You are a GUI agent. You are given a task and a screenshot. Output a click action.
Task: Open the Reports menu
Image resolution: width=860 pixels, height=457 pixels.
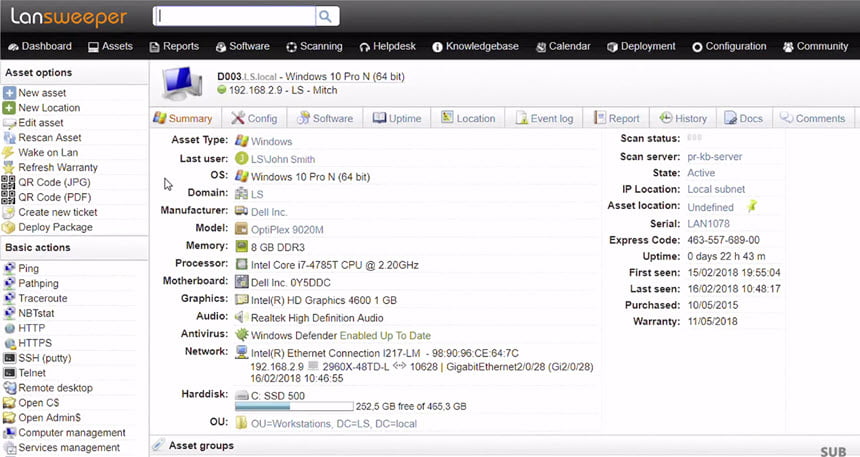point(174,47)
